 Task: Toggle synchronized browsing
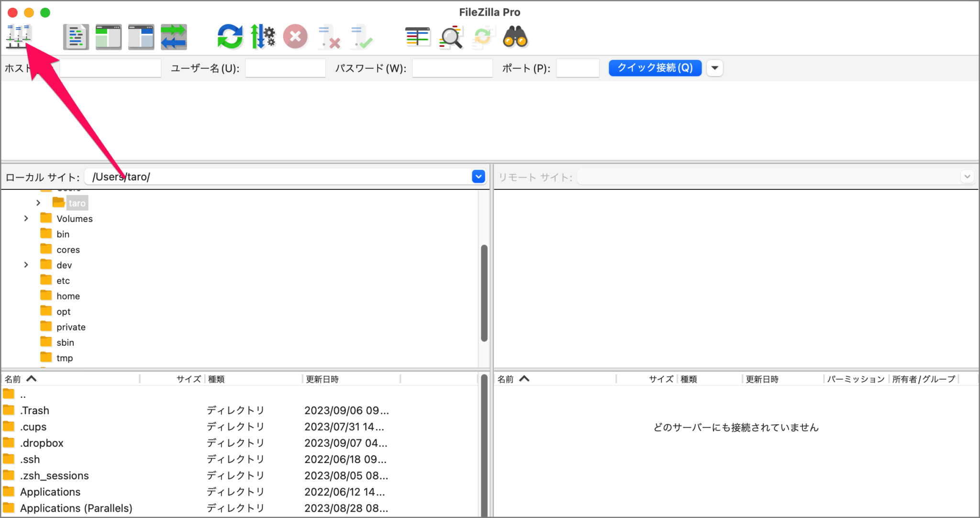pos(483,36)
